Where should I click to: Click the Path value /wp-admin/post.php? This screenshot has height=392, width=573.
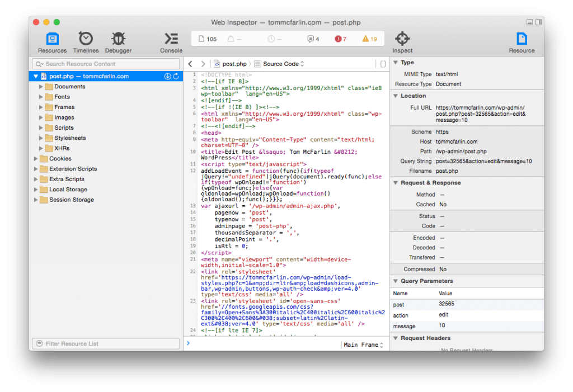click(461, 151)
